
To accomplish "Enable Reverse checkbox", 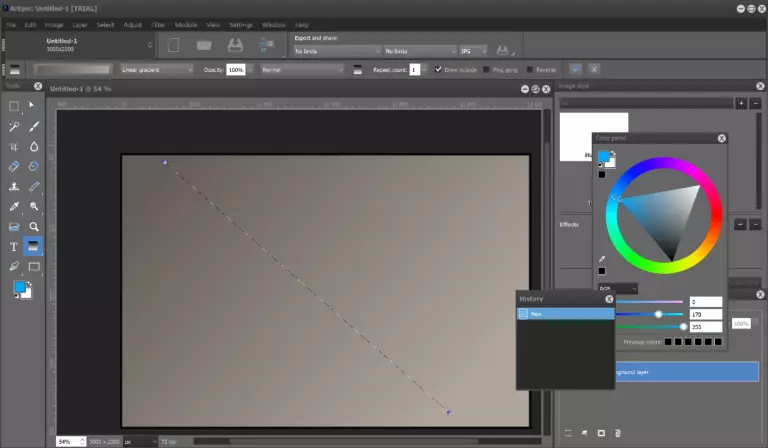I will coord(529,70).
